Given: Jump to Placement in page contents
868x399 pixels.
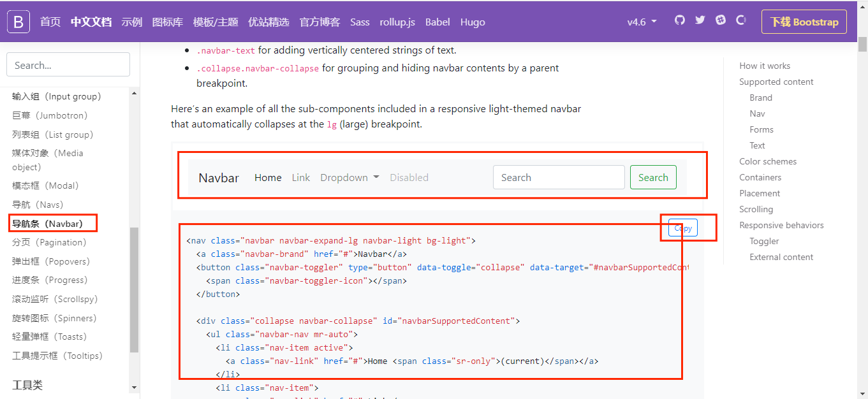Looking at the screenshot, I should pyautogui.click(x=760, y=193).
